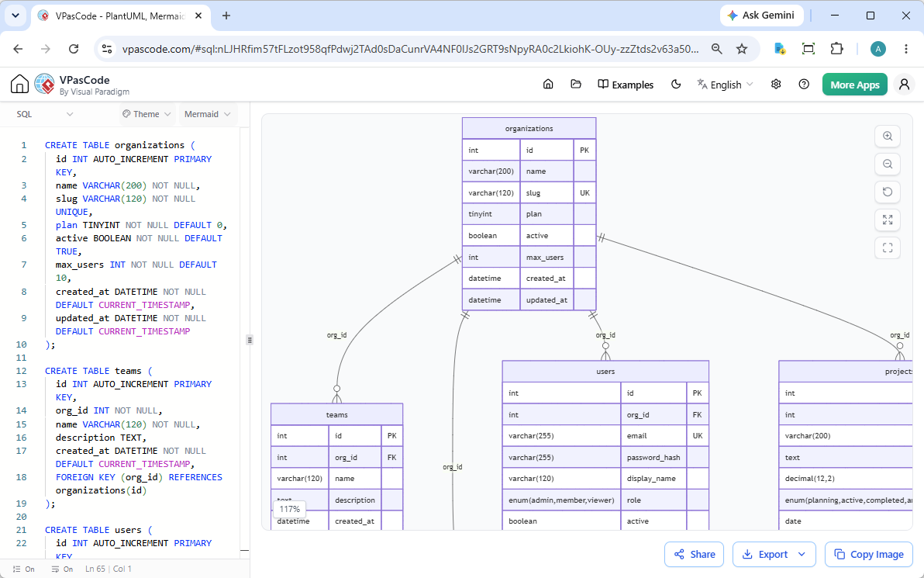This screenshot has height=578, width=924.
Task: Click the More Apps button
Action: click(x=854, y=85)
